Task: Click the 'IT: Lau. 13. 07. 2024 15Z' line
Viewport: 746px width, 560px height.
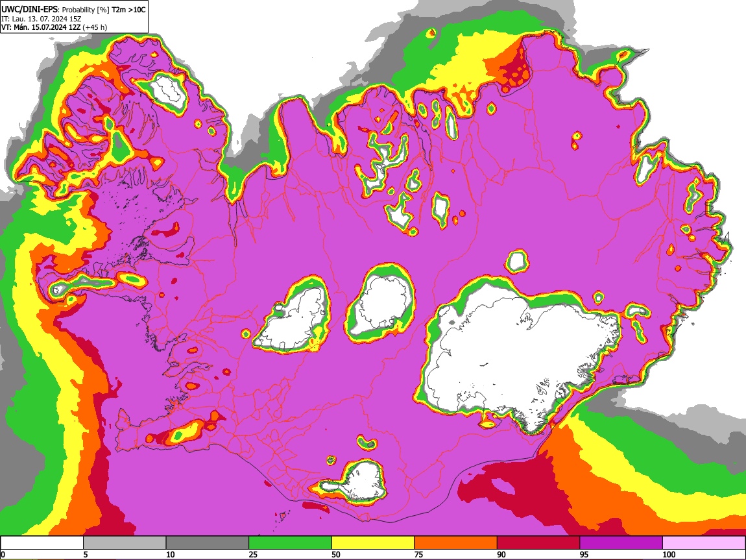Action: click(x=42, y=19)
